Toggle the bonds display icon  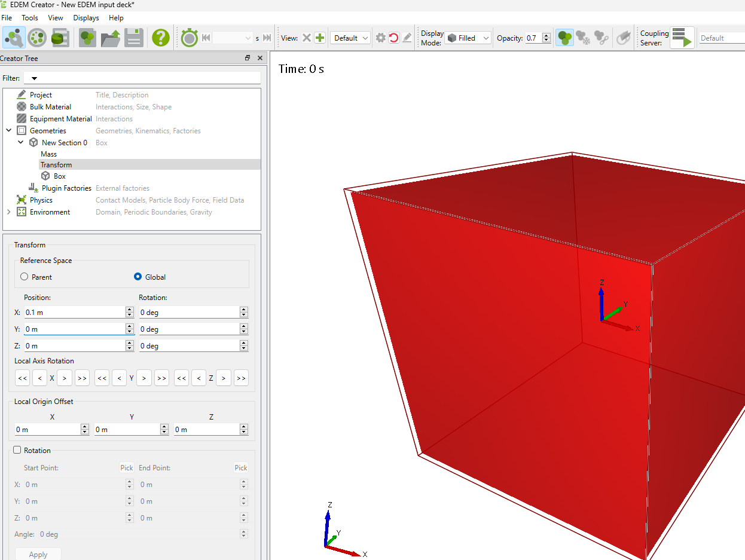tap(602, 38)
